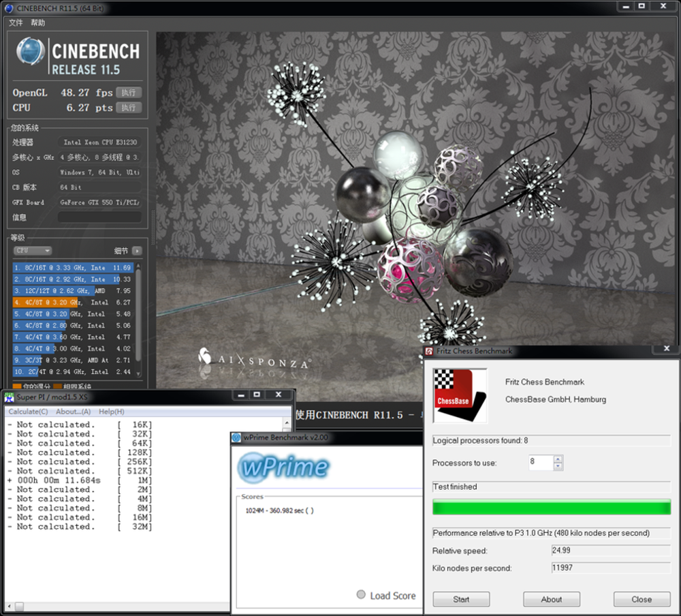This screenshot has width=681, height=616.
Task: Expand the 细节 details arrow button
Action: [137, 251]
